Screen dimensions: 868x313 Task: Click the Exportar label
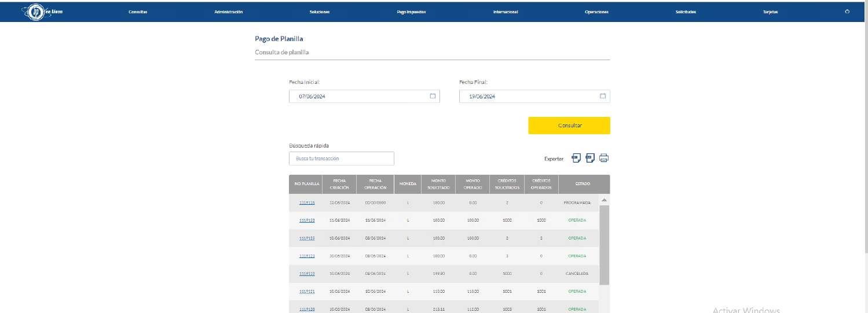[554, 159]
